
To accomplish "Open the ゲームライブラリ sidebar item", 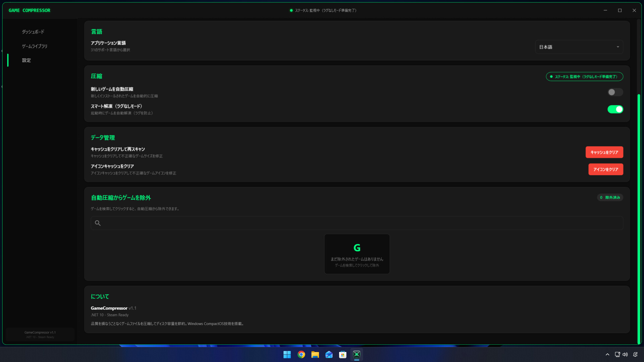I will (x=35, y=46).
